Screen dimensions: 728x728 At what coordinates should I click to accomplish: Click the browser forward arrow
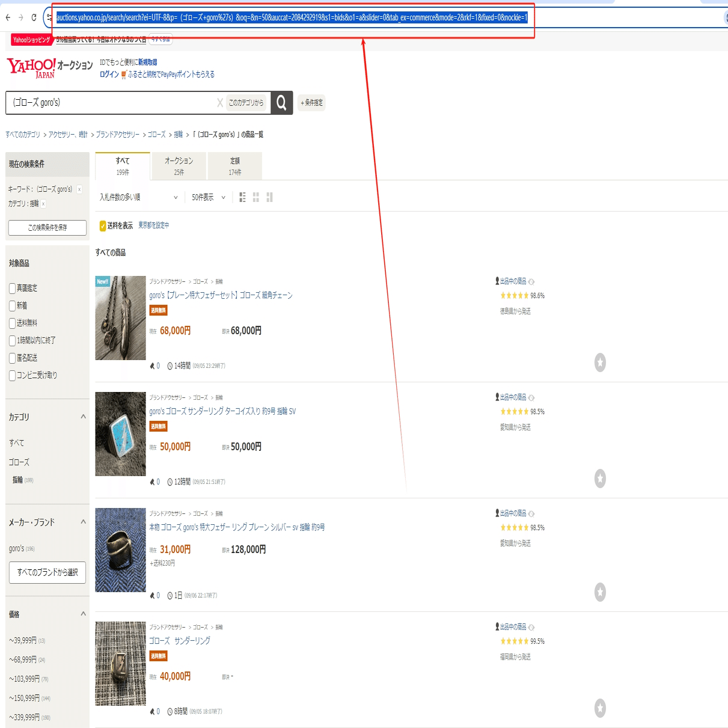coord(21,17)
